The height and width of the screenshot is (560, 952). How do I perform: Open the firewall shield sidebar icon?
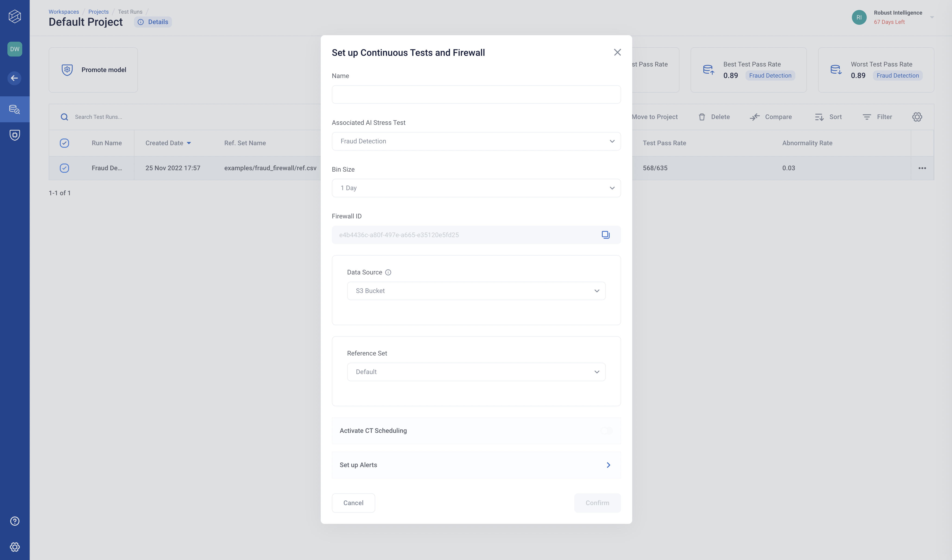tap(15, 135)
